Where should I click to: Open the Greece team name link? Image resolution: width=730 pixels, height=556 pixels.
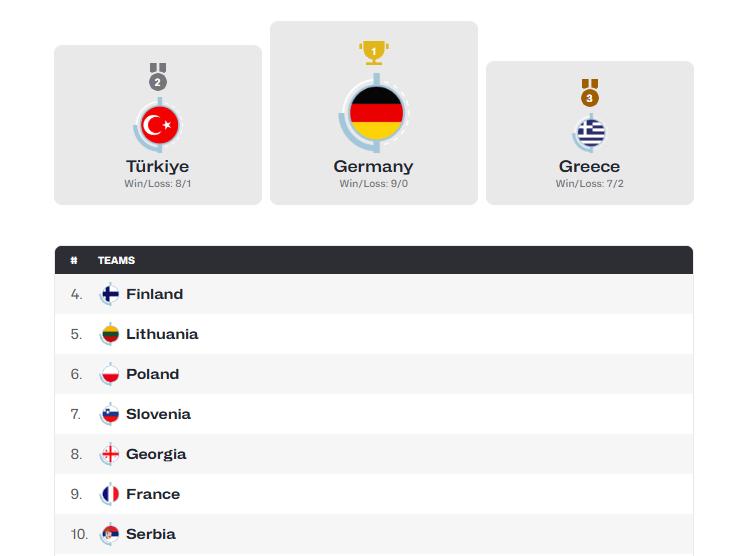coord(590,167)
